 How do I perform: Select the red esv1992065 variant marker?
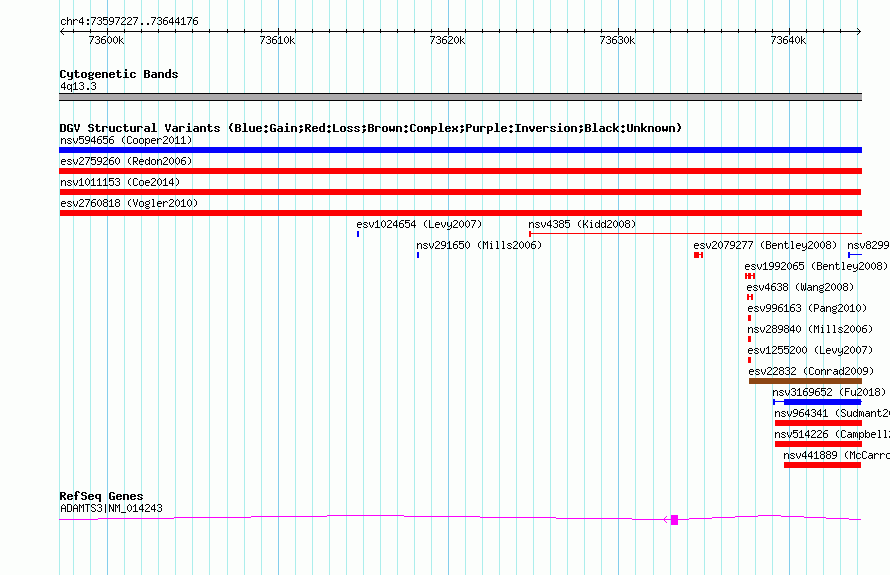pyautogui.click(x=750, y=276)
